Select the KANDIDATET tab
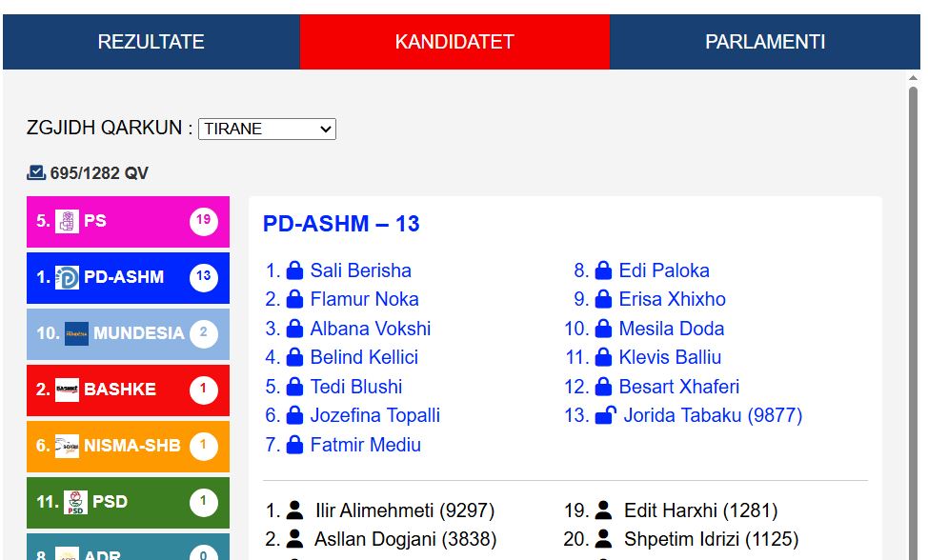Viewport: 928px width, 560px height. pos(454,42)
